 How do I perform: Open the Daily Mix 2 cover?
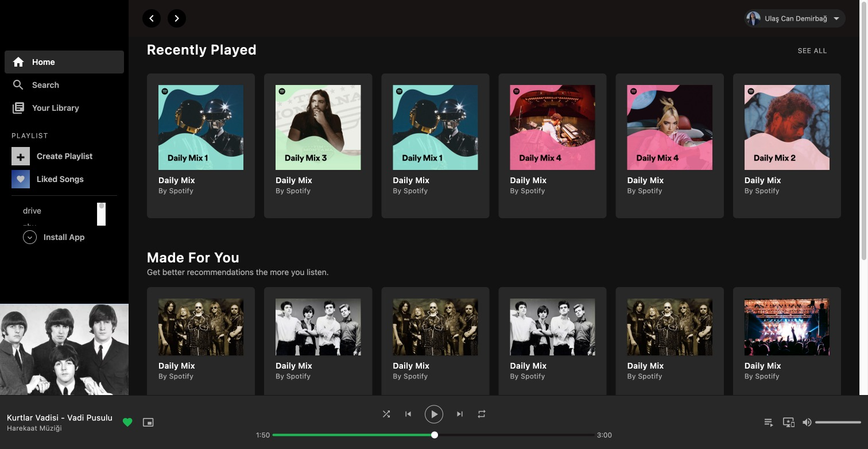[x=787, y=127]
